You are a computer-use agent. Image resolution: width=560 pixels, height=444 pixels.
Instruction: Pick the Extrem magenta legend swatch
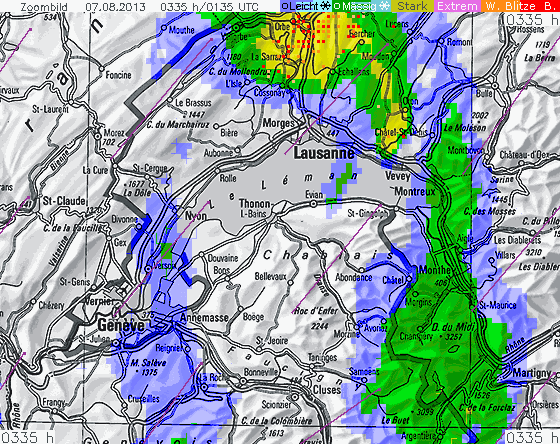point(458,6)
